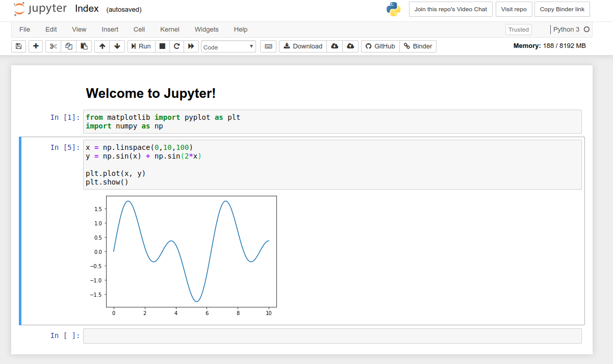Save the notebook using the save icon
This screenshot has width=613, height=364.
(18, 46)
